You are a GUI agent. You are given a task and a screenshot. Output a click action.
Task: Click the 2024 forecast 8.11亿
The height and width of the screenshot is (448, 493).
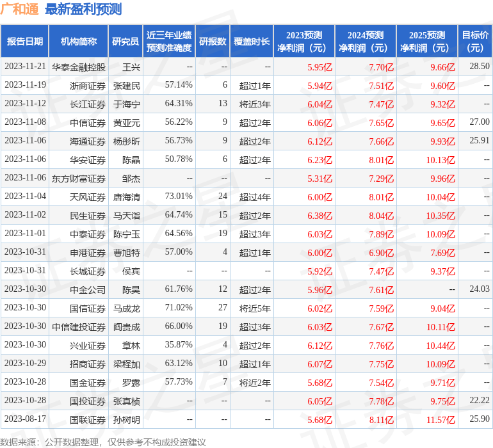[x=381, y=419]
